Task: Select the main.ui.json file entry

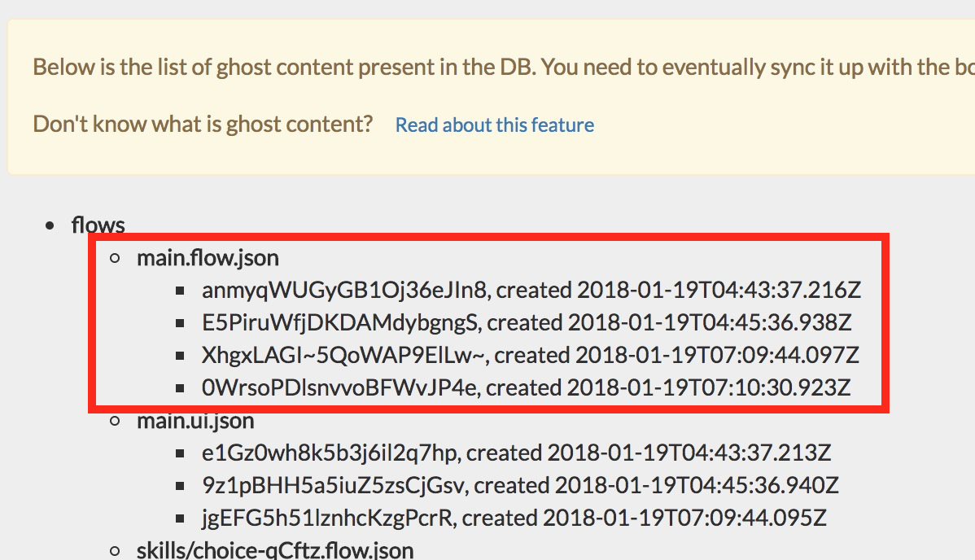Action: (195, 420)
